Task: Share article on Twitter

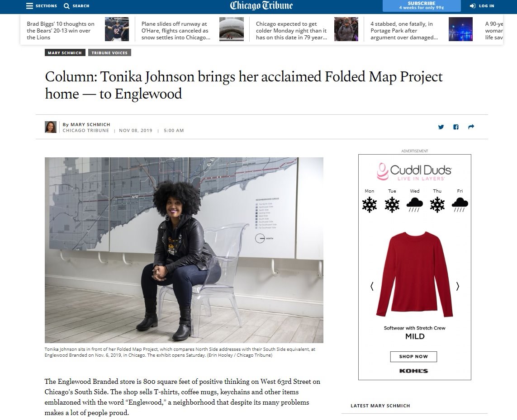Action: [x=441, y=127]
